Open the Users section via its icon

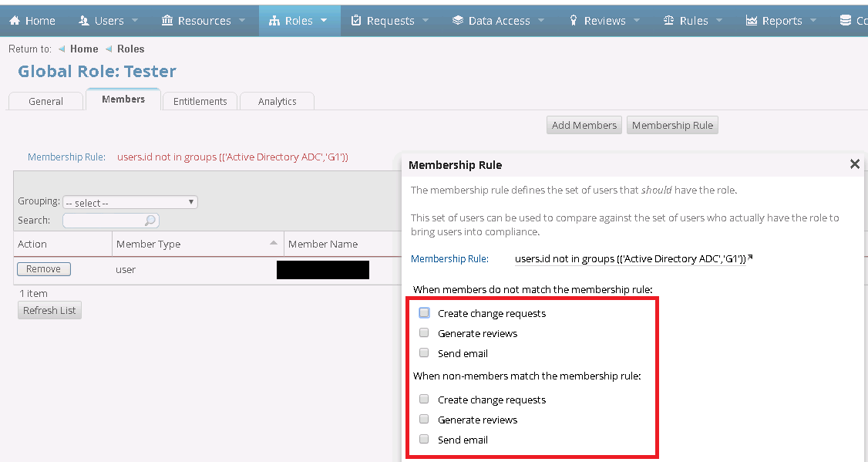pyautogui.click(x=83, y=20)
